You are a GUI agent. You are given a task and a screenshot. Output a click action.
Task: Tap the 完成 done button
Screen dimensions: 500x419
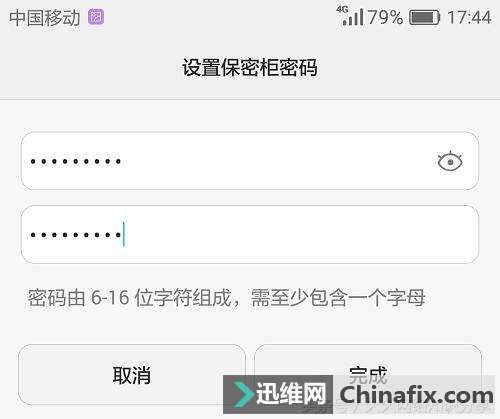click(368, 375)
